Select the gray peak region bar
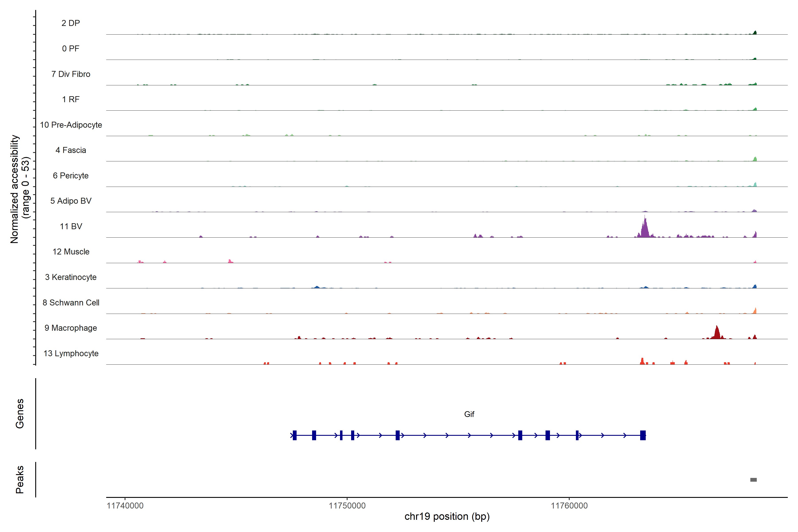The height and width of the screenshot is (532, 798). pos(753,480)
